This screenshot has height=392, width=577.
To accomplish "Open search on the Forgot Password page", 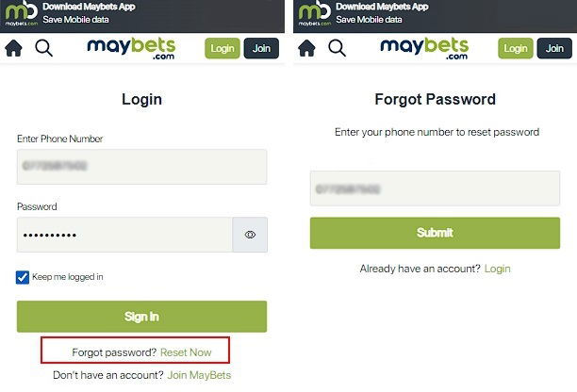I will point(337,48).
